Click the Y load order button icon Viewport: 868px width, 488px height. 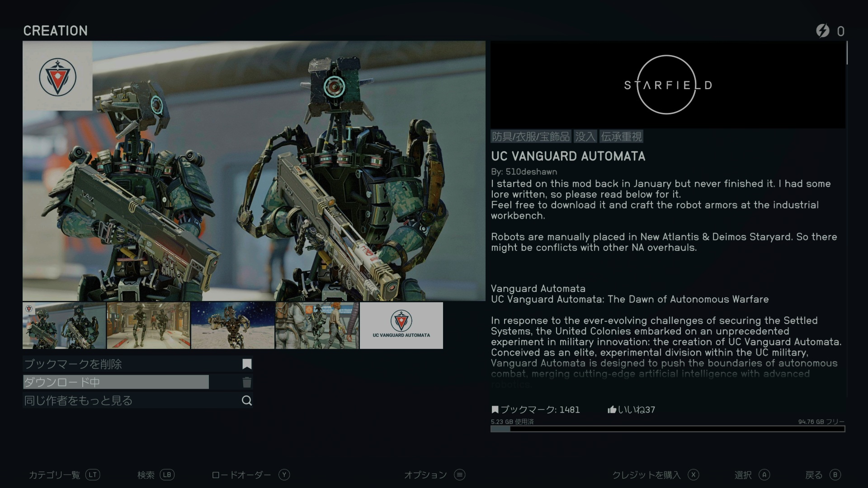click(x=284, y=475)
